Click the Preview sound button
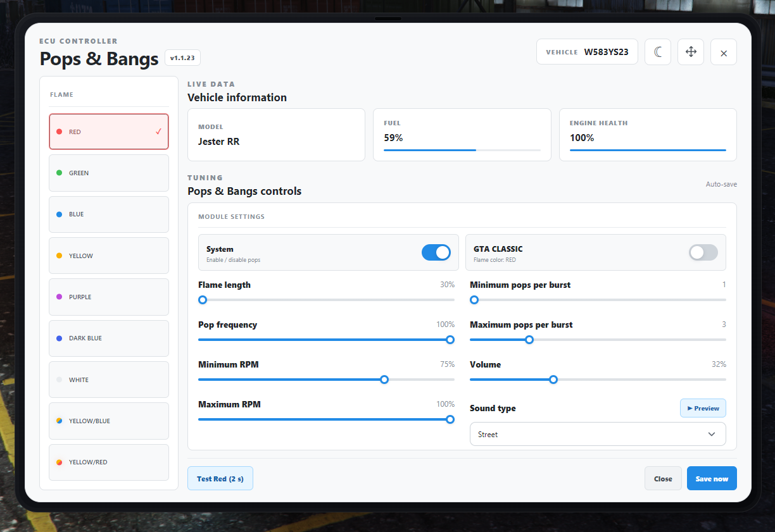This screenshot has width=775, height=532. tap(703, 408)
